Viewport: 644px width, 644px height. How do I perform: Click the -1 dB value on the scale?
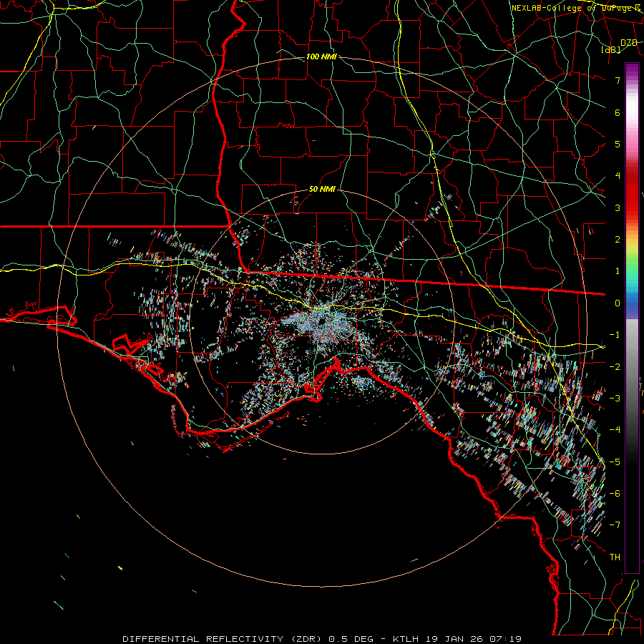[615, 335]
